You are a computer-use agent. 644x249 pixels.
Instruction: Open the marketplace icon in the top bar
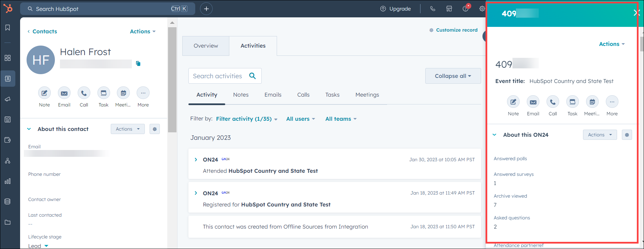point(449,9)
